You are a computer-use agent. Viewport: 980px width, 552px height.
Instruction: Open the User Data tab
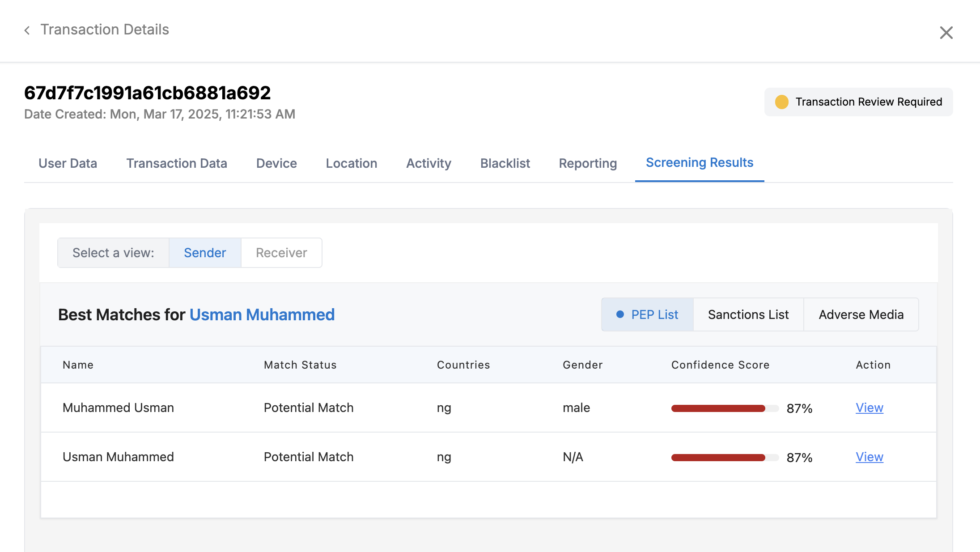point(68,163)
